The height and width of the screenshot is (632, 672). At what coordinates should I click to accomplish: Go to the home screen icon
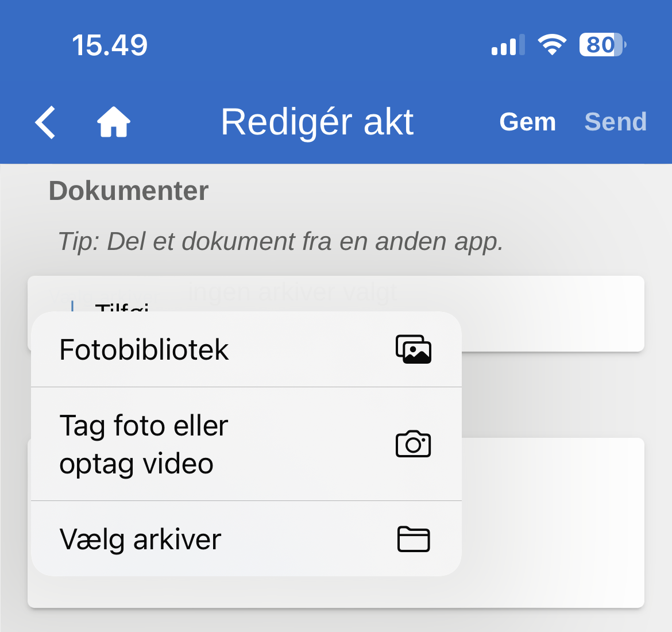pyautogui.click(x=113, y=122)
